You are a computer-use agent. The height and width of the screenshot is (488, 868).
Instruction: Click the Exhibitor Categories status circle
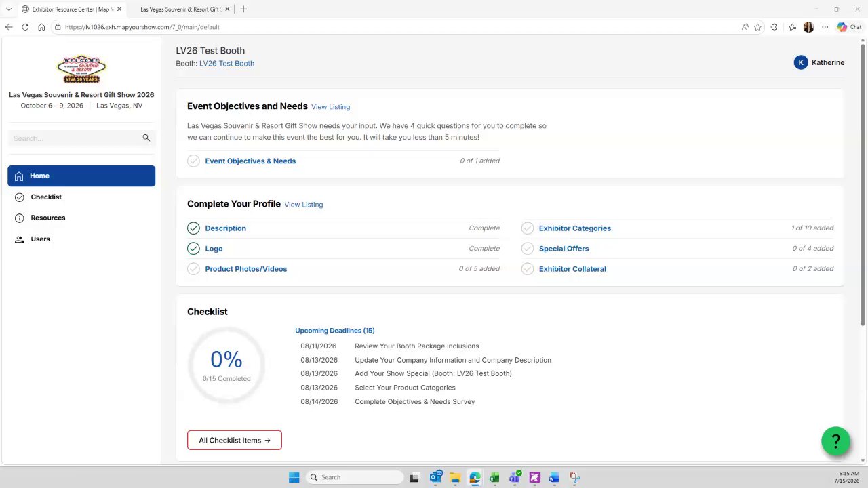point(527,228)
